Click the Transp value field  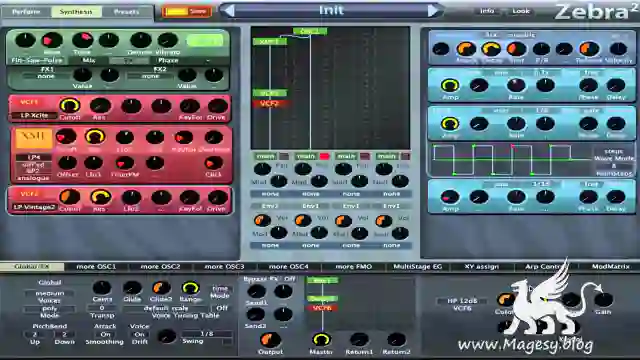(x=102, y=308)
